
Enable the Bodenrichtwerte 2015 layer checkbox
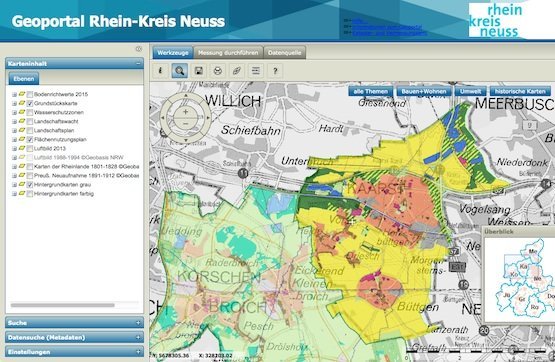[x=30, y=94]
